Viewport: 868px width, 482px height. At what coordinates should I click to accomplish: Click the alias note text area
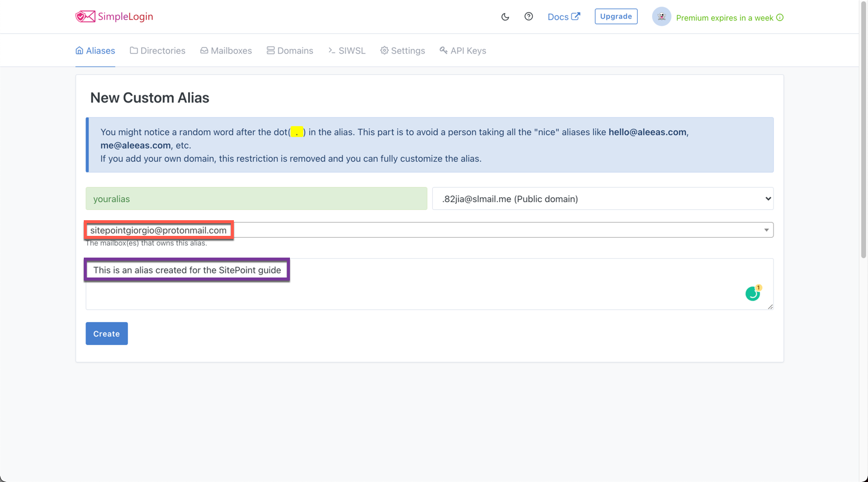pos(429,284)
